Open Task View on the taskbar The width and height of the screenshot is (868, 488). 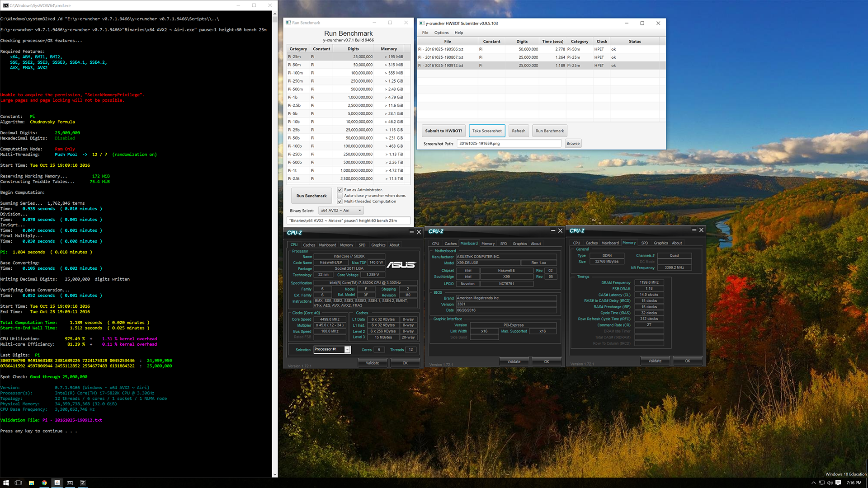pos(19,483)
